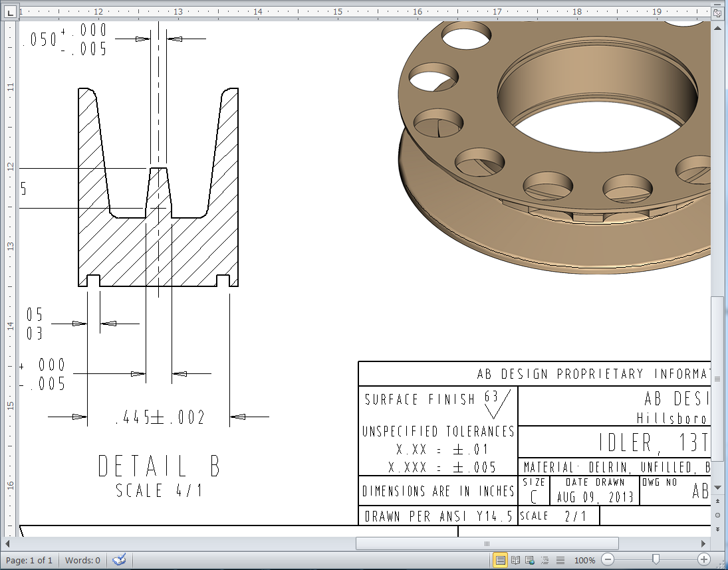The height and width of the screenshot is (570, 728).
Task: Switch to Outline view
Action: [x=545, y=560]
